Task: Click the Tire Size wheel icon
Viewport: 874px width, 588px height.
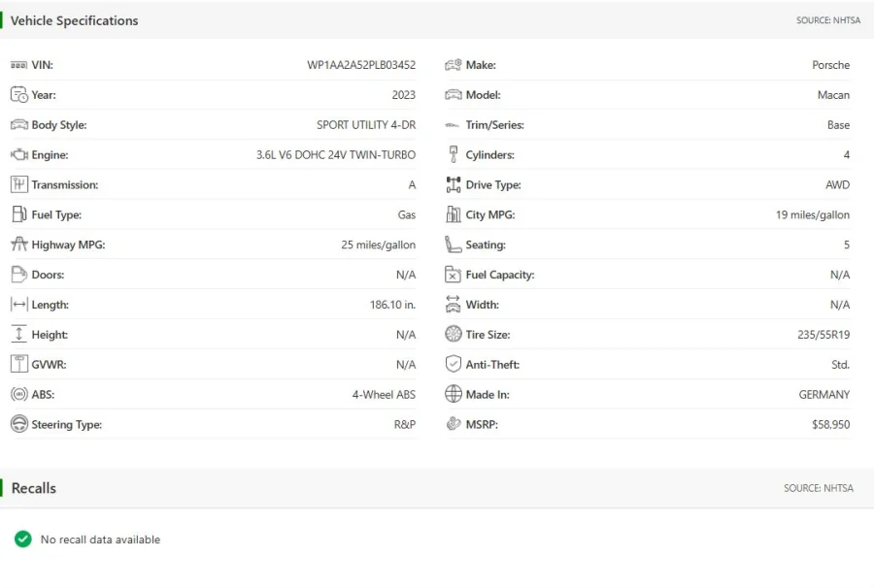Action: (x=454, y=334)
